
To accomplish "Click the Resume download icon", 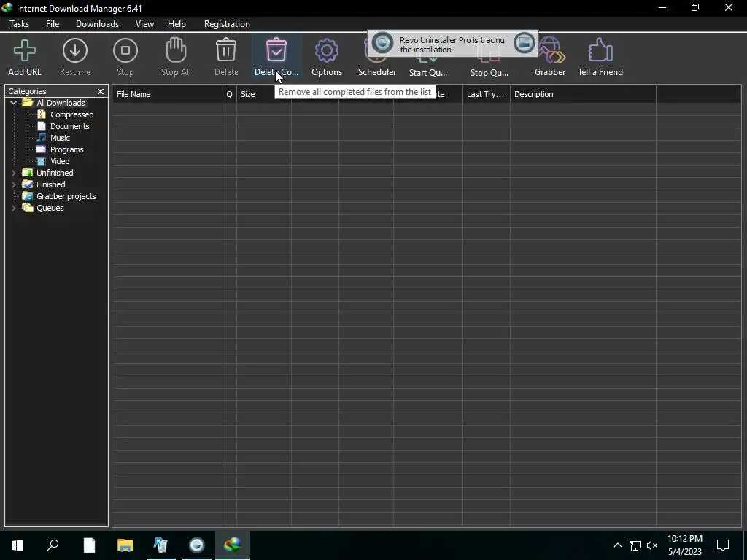I will (75, 50).
